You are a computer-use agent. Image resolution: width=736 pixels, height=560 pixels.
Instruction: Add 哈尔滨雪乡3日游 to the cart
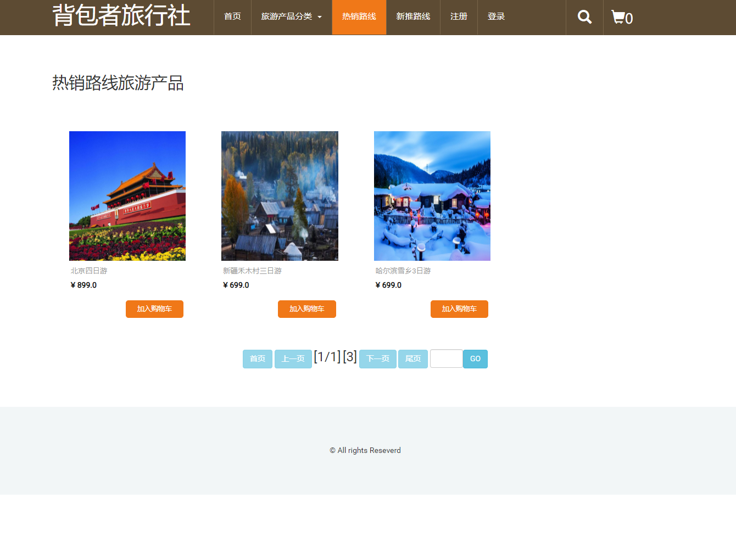(x=459, y=309)
